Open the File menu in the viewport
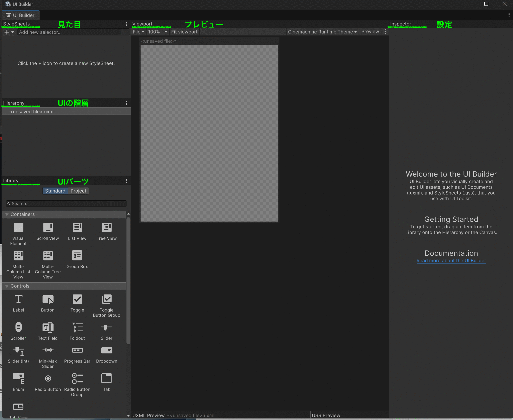This screenshot has height=420, width=513. (x=138, y=32)
